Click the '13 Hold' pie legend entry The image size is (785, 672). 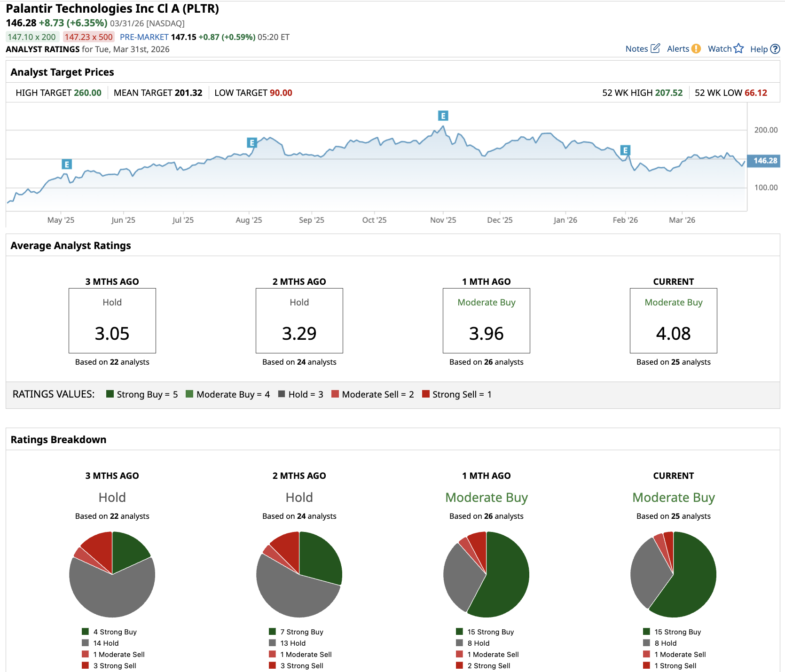click(288, 643)
